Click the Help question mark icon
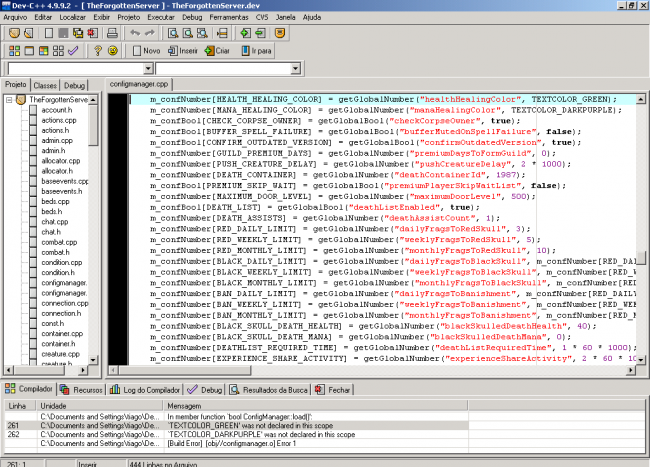 97,49
